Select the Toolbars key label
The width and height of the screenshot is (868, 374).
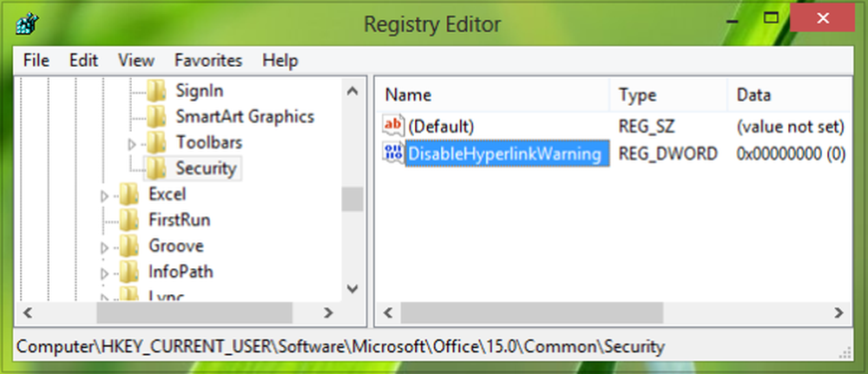(209, 142)
